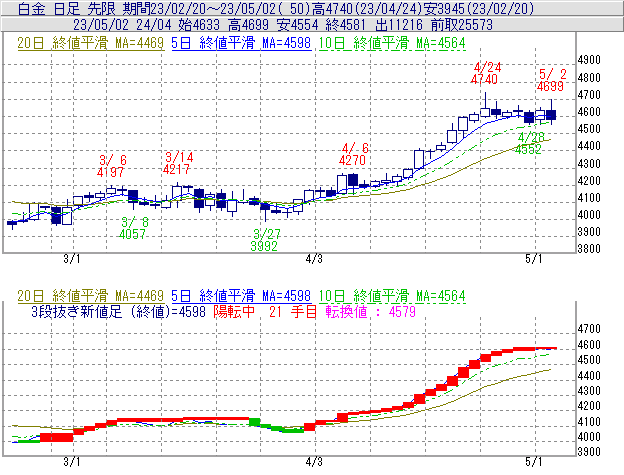Screen dimensions: 624x475
Task: Click the magenta 転換値 : 4579 text
Action: pyautogui.click(x=370, y=311)
